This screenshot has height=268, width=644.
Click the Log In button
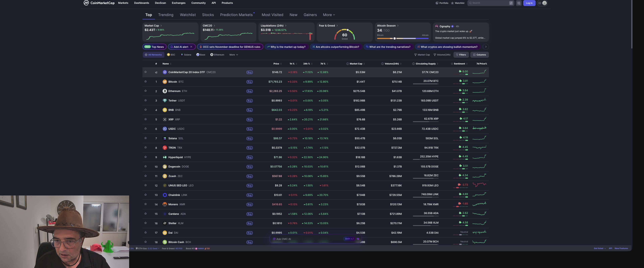pyautogui.click(x=529, y=3)
